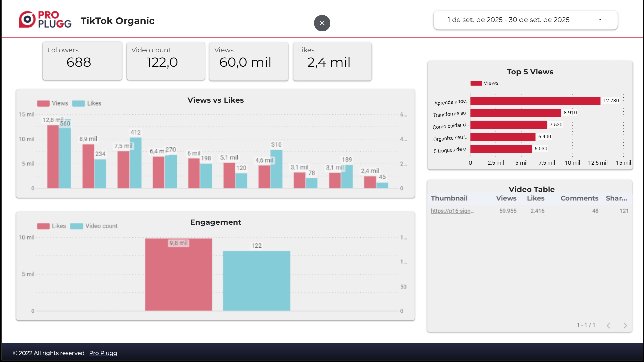Click the Top 5 Views chart title

530,72
